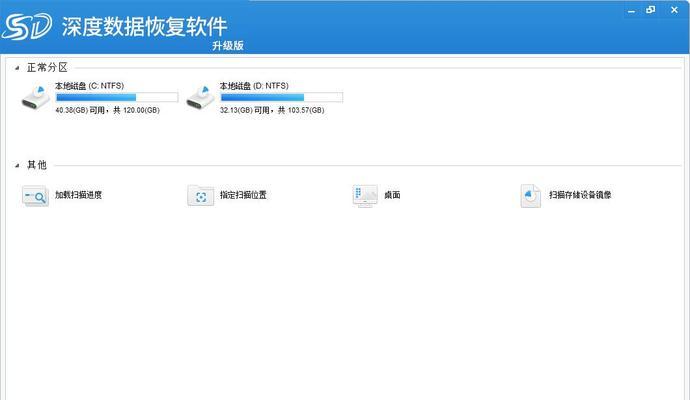
Task: Click the C: drive usage bar
Action: point(117,97)
